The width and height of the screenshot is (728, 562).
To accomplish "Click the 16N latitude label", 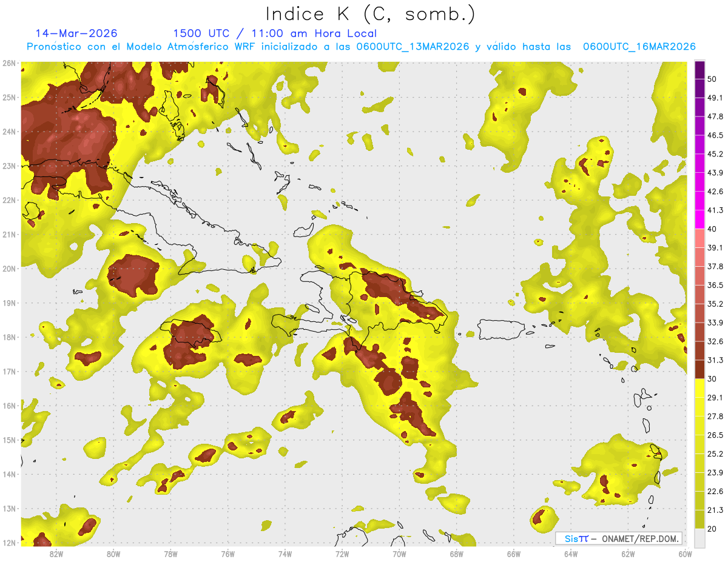I will [x=9, y=406].
